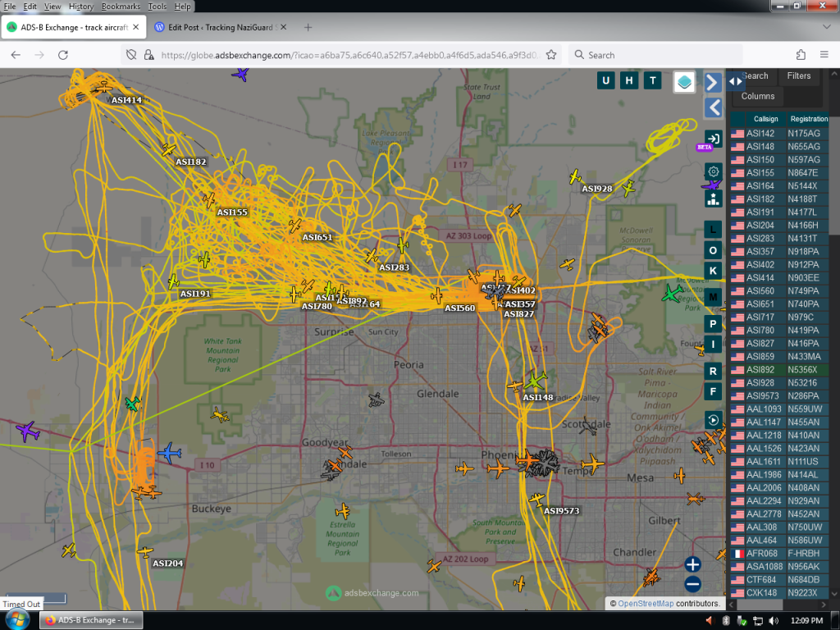
Task: Open the map settings gear icon
Action: point(713,172)
